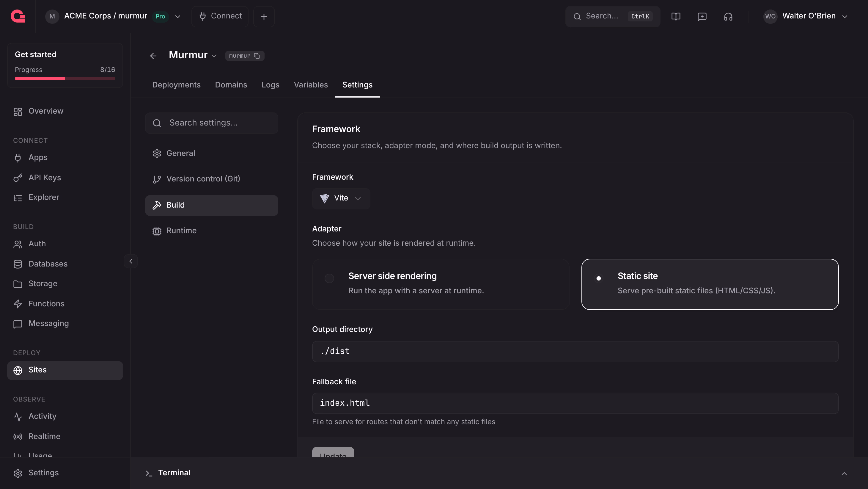Image resolution: width=868 pixels, height=489 pixels.
Task: Open the Build settings section
Action: [x=211, y=205]
